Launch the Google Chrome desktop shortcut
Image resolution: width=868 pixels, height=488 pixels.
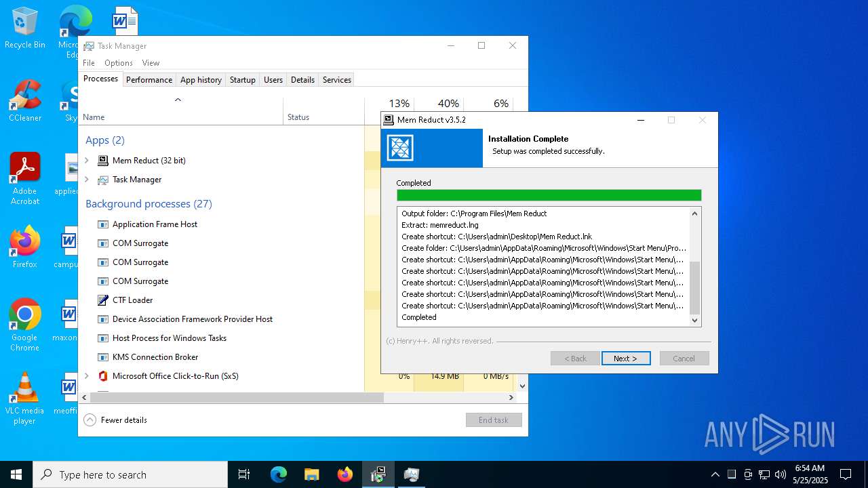click(24, 325)
